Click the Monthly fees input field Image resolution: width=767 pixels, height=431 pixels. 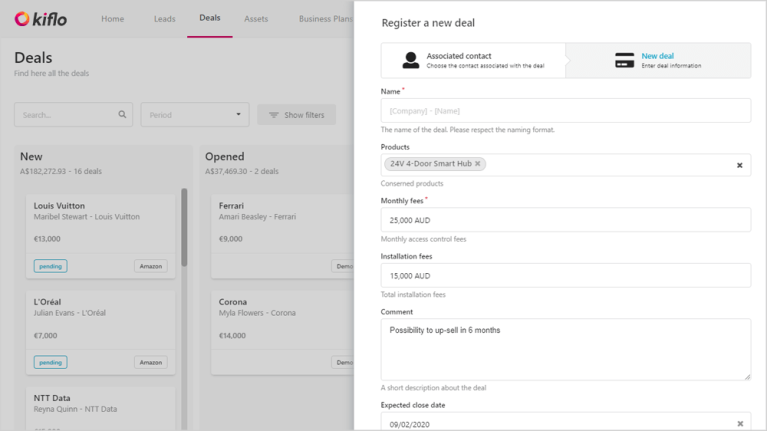click(565, 220)
